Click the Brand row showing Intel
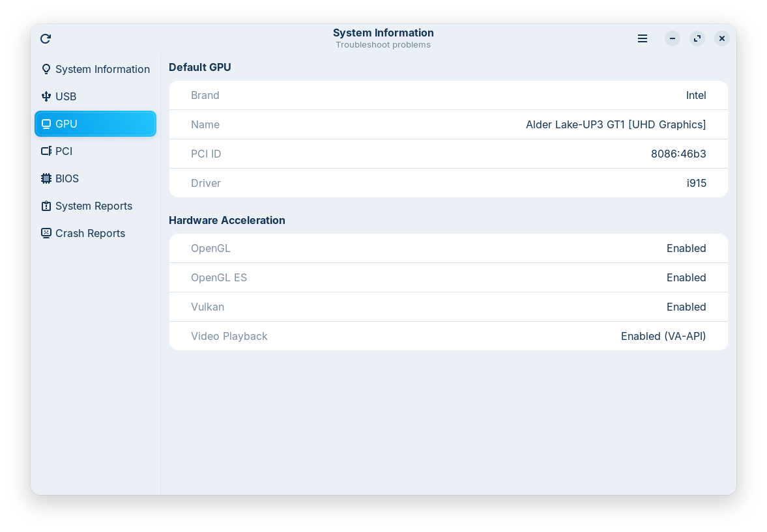 [448, 96]
